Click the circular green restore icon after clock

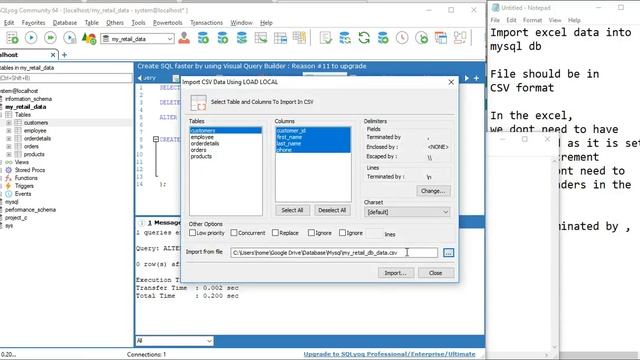click(x=421, y=38)
